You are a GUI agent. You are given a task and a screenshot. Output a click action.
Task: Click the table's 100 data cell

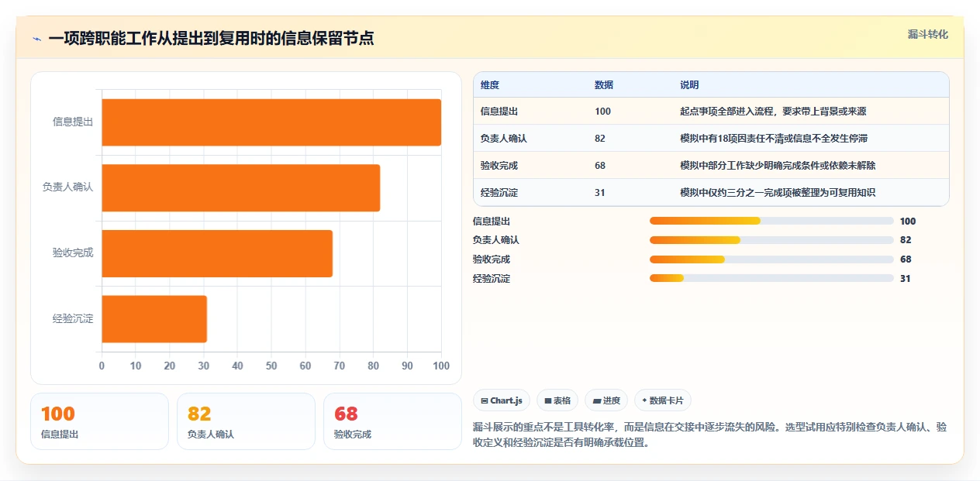(603, 112)
